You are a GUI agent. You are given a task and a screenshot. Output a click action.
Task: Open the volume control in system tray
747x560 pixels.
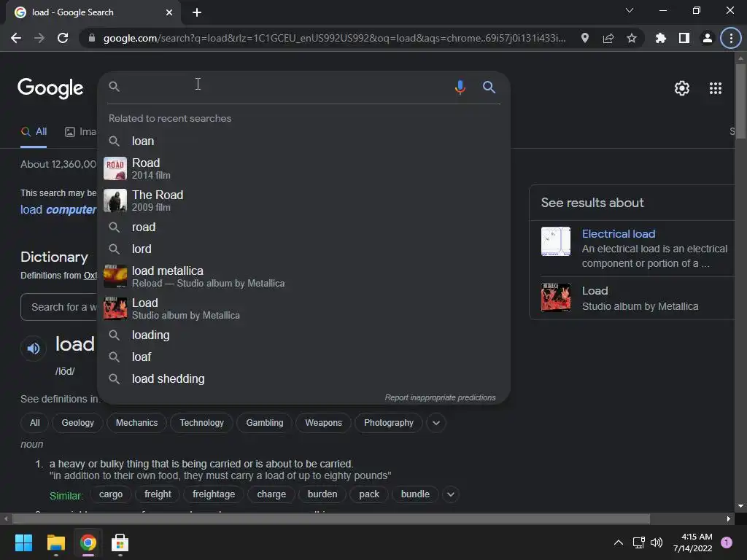pos(657,542)
